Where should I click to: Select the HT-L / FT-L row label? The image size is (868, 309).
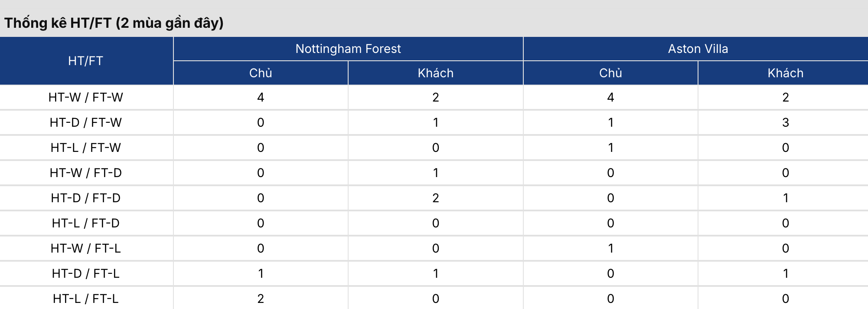tap(86, 299)
